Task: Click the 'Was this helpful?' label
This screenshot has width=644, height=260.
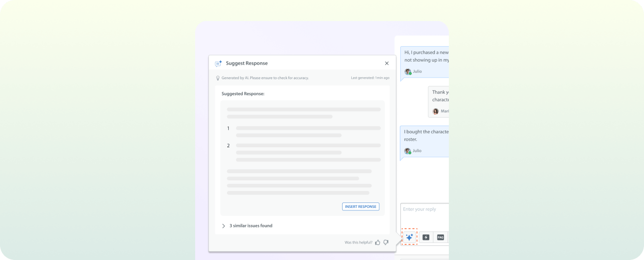Action: coord(358,242)
